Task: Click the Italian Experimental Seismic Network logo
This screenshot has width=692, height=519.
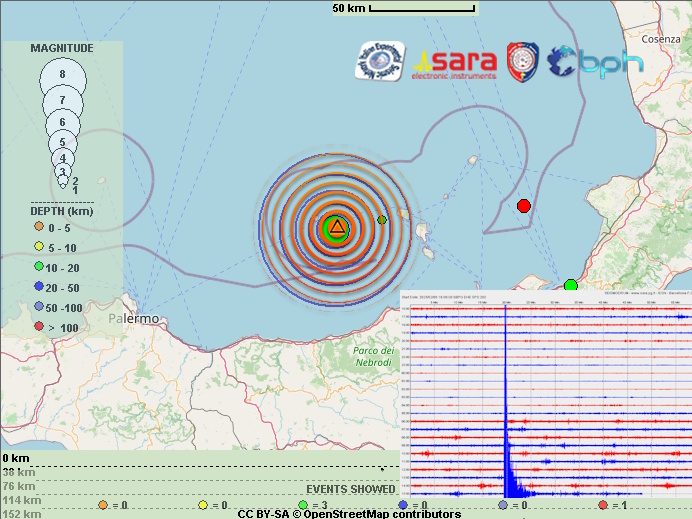Action: [x=379, y=61]
